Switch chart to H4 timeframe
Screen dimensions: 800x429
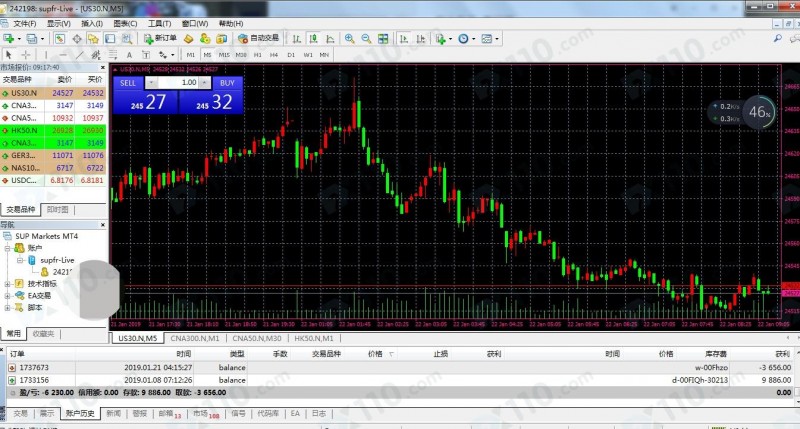point(274,54)
